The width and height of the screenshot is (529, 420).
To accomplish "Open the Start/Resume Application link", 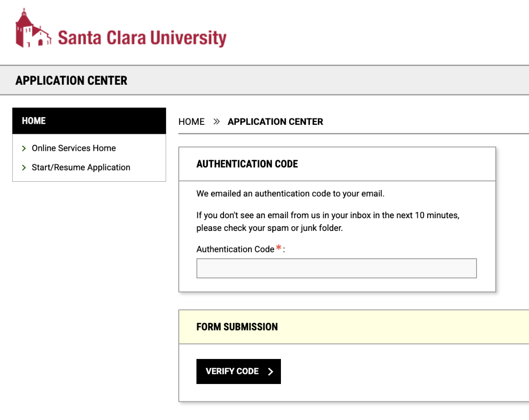I will tap(81, 167).
